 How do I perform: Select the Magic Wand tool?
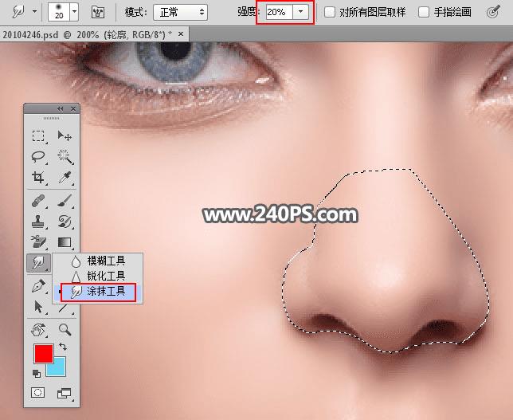65,157
